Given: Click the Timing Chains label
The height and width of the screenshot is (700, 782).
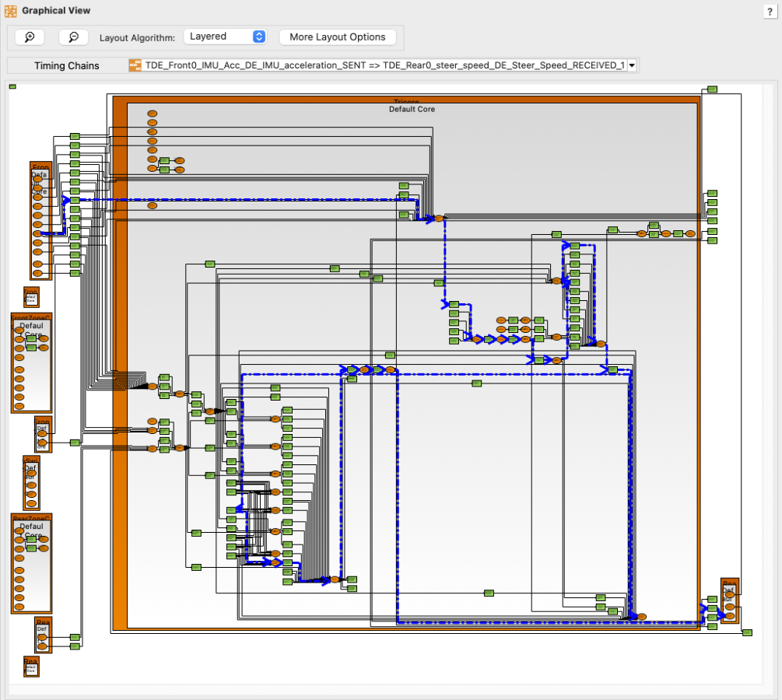Looking at the screenshot, I should 67,66.
